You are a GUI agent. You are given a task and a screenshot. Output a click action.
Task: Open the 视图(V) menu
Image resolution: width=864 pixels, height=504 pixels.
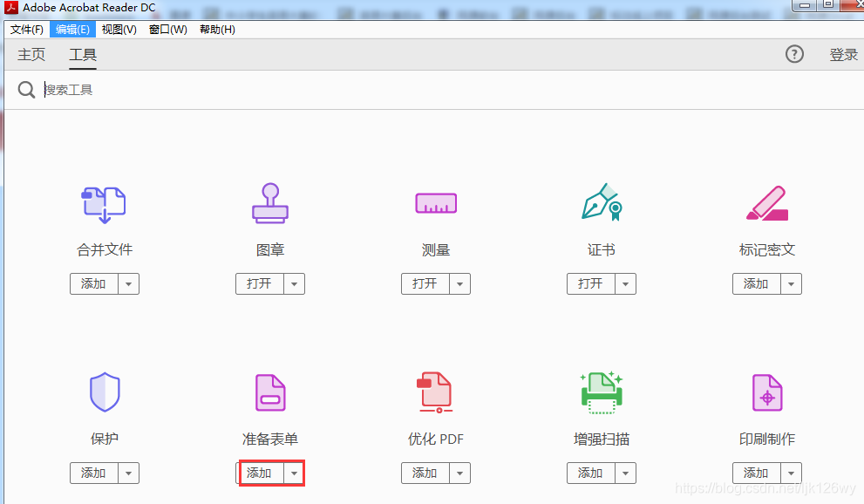pos(119,29)
